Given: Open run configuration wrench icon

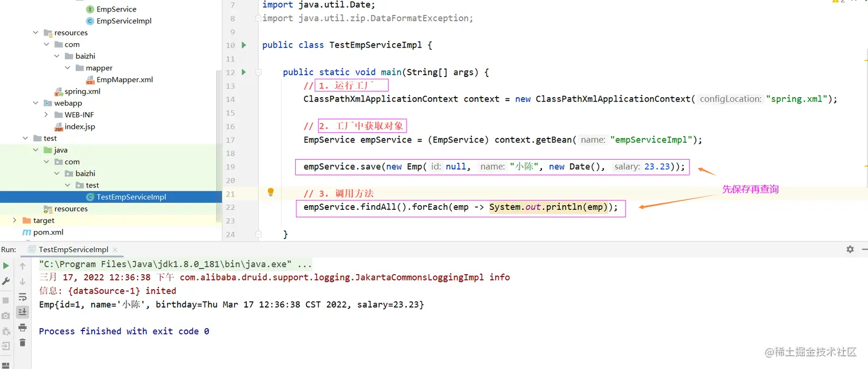Looking at the screenshot, I should [x=6, y=281].
